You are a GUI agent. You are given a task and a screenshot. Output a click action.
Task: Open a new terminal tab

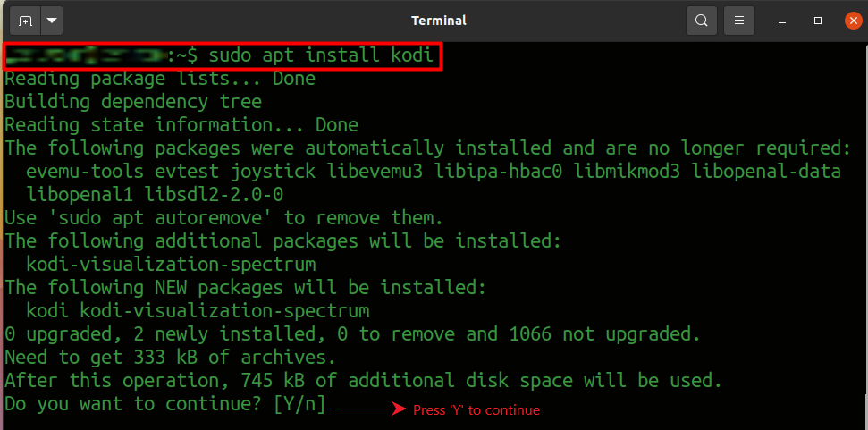click(x=25, y=21)
